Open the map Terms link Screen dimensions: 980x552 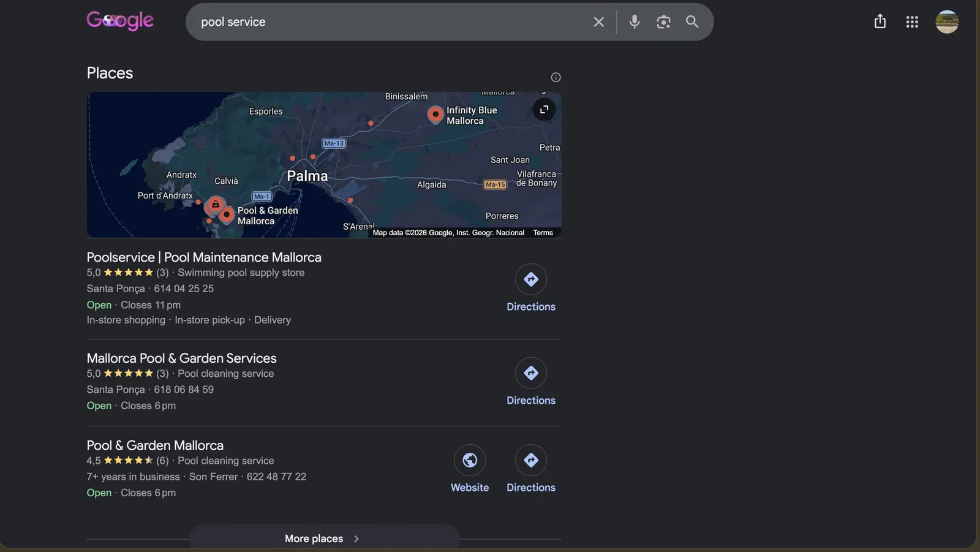click(543, 233)
